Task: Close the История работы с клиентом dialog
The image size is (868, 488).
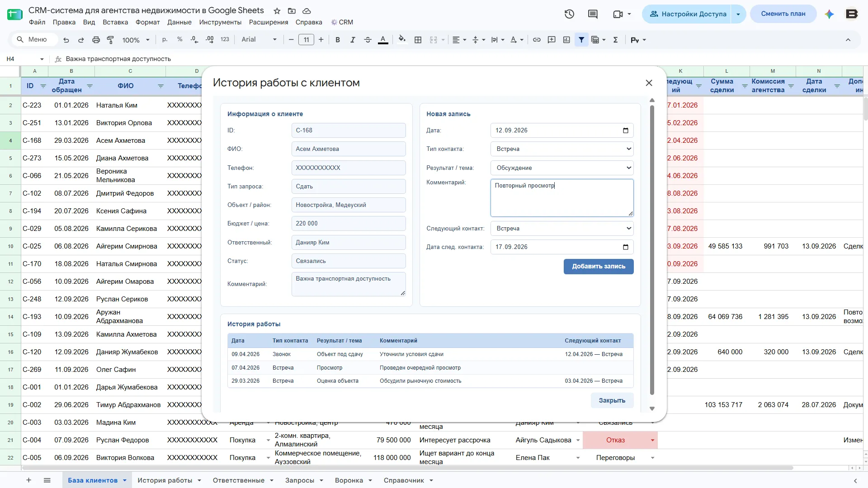Action: 649,83
